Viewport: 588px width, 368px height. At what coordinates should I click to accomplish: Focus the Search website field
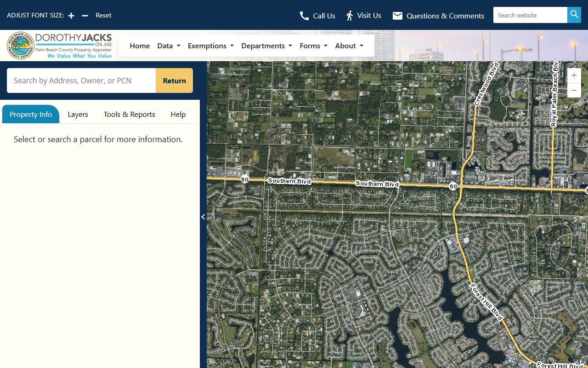point(530,15)
